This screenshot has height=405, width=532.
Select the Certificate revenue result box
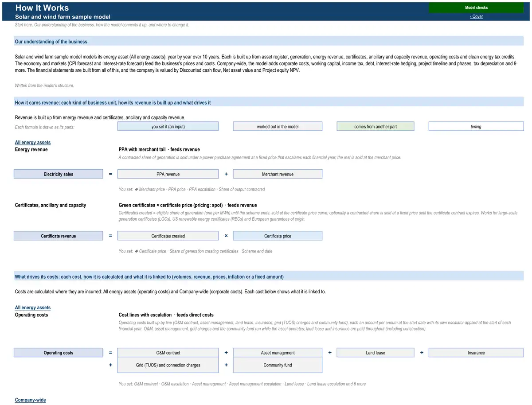point(59,236)
